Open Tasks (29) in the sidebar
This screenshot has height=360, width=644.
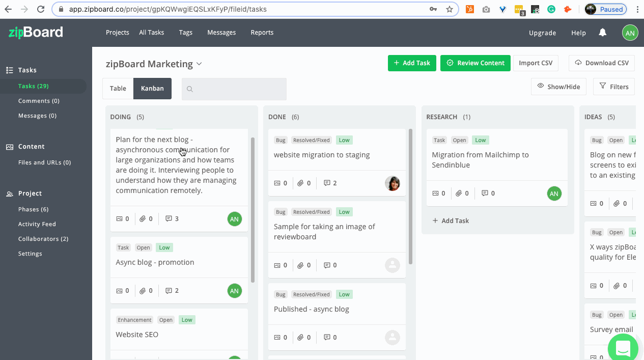point(34,86)
